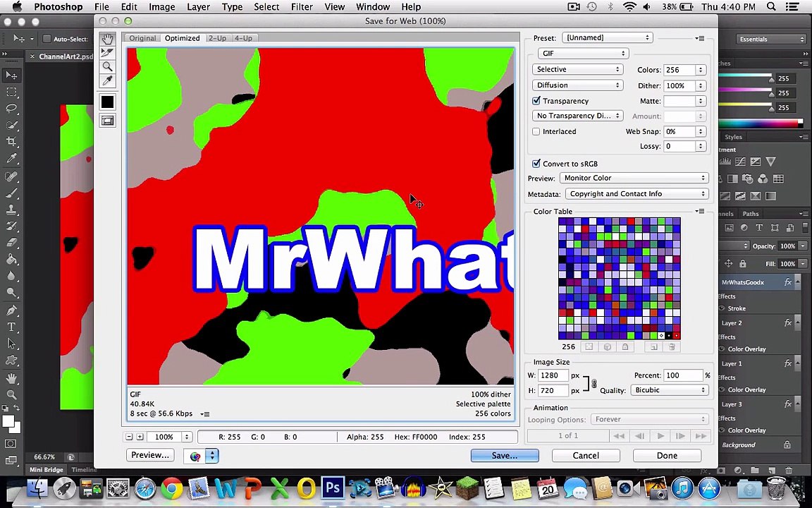Click the new color icon under Color Table
Viewport: 812px width, 508px height.
[654, 347]
